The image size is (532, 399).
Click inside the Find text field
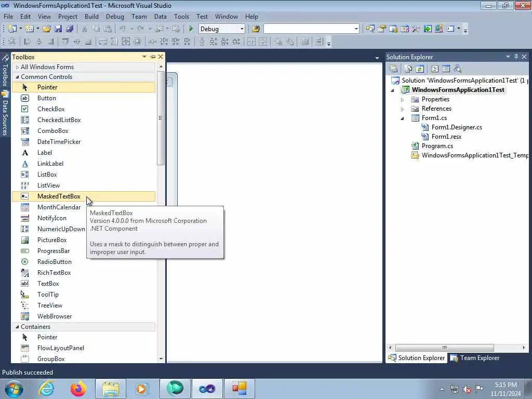click(309, 29)
